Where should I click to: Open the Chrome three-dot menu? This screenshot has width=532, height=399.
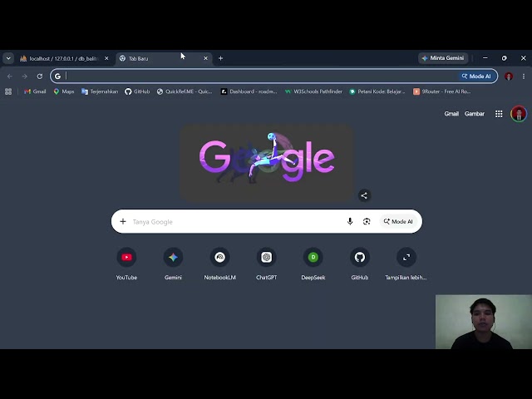[524, 76]
